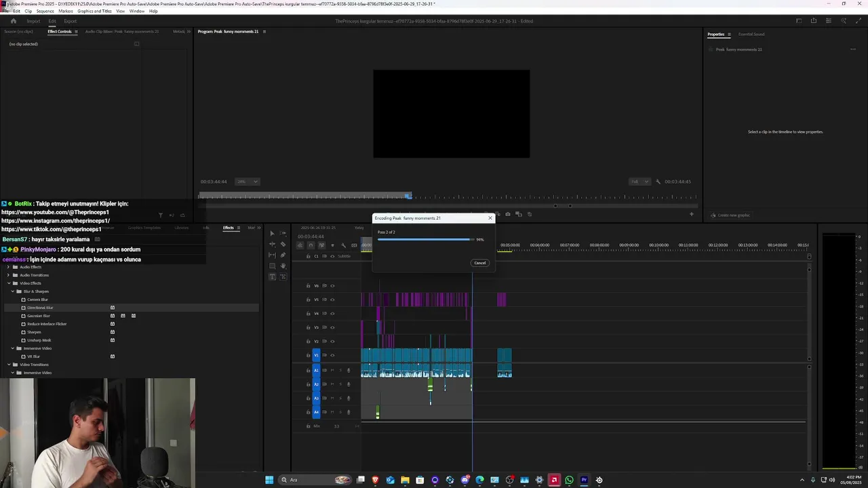Click the Home icon in top bar
Screen dimensions: 868x488
[x=13, y=21]
